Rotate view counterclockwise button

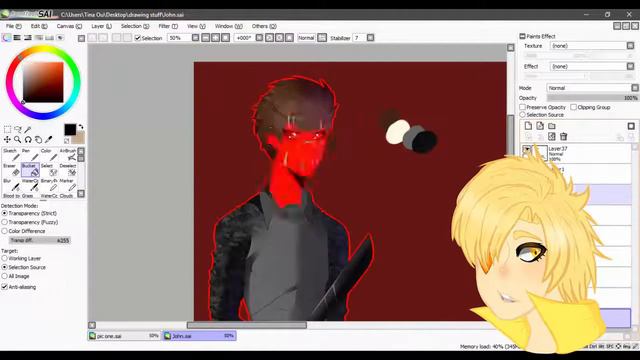(x=269, y=38)
